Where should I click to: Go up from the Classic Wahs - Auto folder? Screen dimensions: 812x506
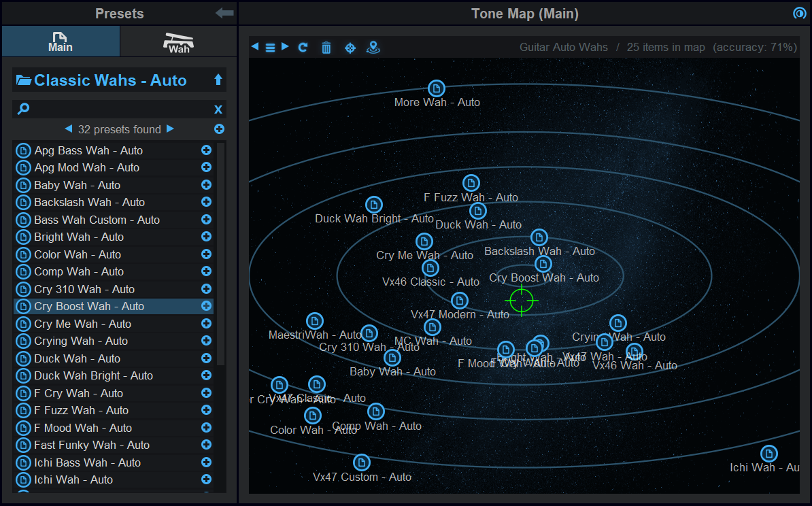[x=218, y=80]
